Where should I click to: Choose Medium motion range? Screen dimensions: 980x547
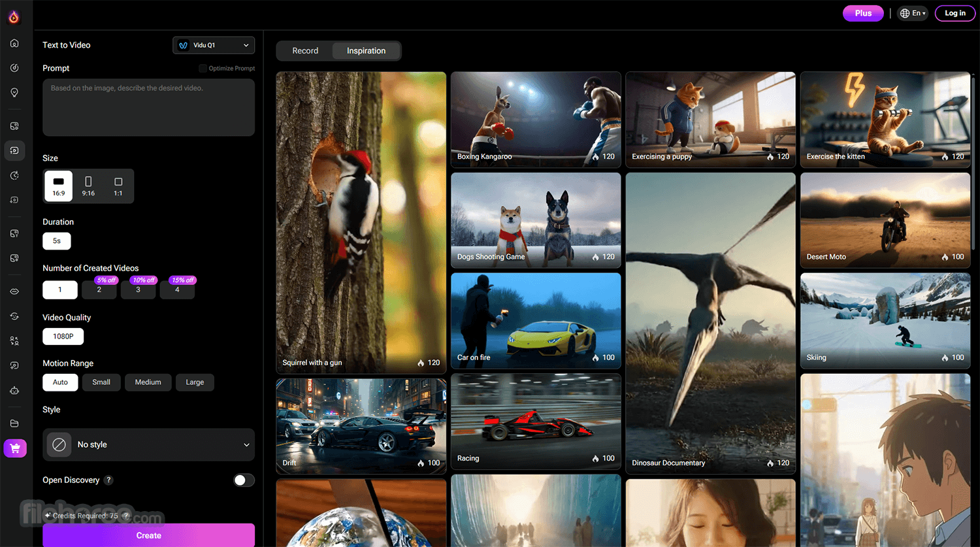tap(148, 382)
